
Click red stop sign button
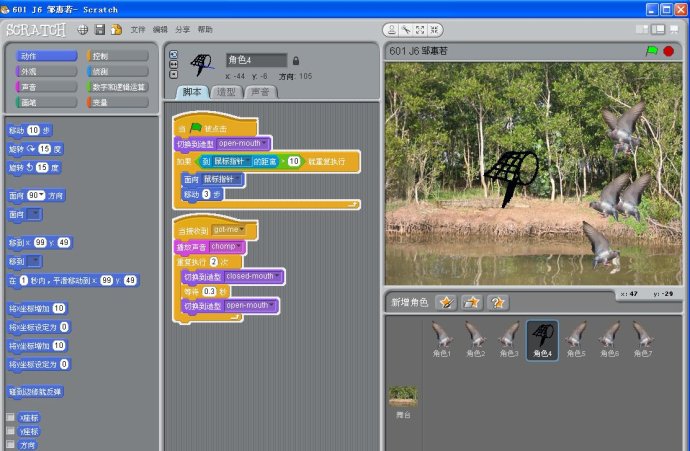pos(668,51)
